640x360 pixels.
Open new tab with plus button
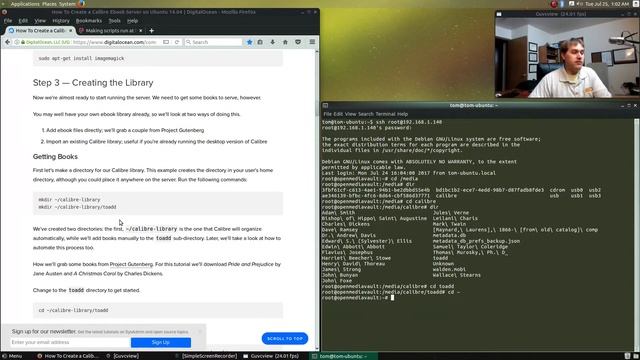151,31
